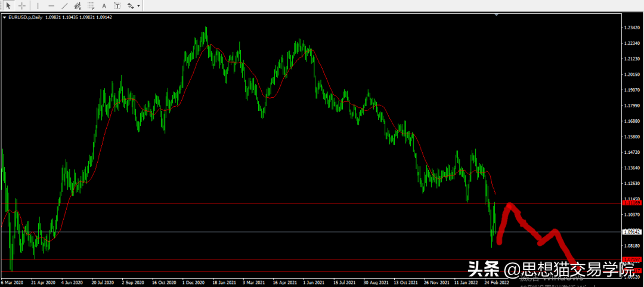Screen dimensions: 644x287
Task: Click the 24 Feb 2022 date label
Action: (x=497, y=283)
